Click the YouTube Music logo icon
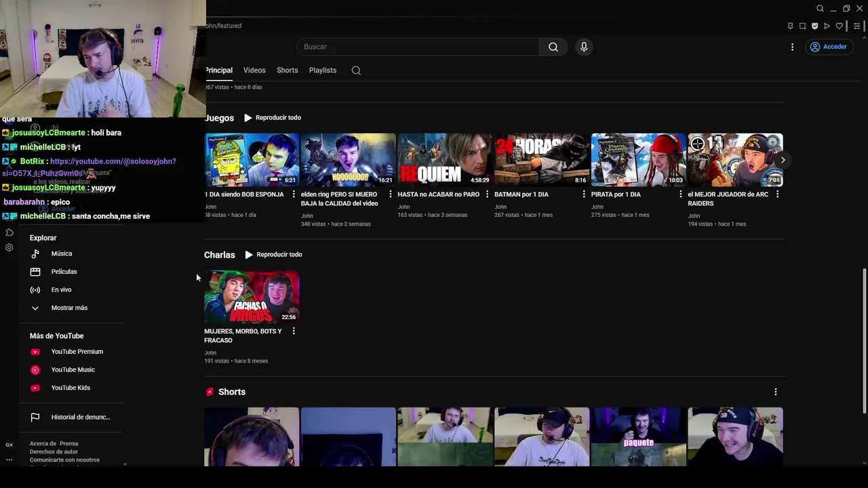The height and width of the screenshot is (488, 868). coord(35,370)
